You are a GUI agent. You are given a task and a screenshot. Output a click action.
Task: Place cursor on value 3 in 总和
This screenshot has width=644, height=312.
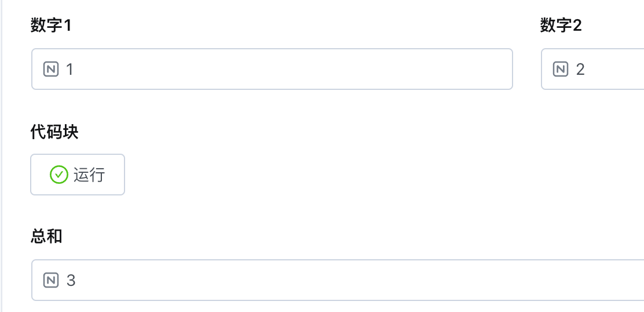pyautogui.click(x=71, y=281)
